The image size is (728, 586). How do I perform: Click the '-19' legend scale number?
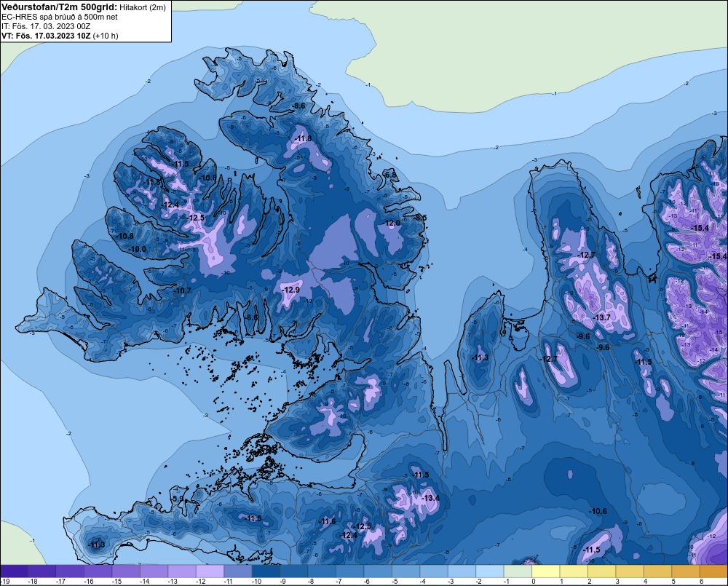tap(6, 582)
